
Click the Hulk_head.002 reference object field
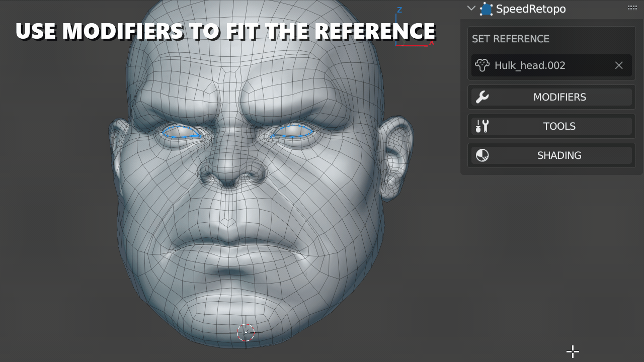(x=543, y=65)
